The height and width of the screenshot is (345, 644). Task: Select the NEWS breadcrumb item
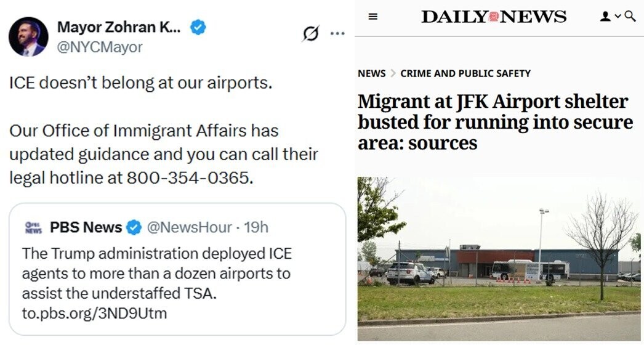(x=371, y=73)
